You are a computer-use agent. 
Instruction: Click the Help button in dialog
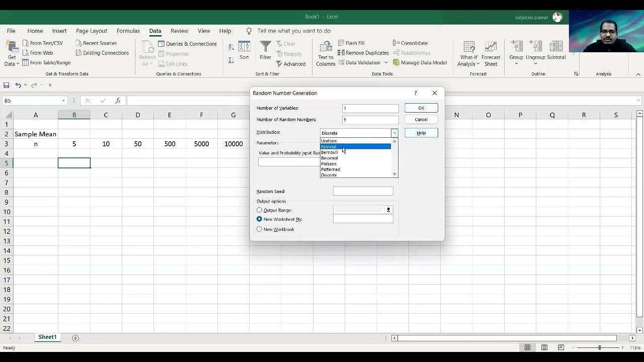(421, 133)
